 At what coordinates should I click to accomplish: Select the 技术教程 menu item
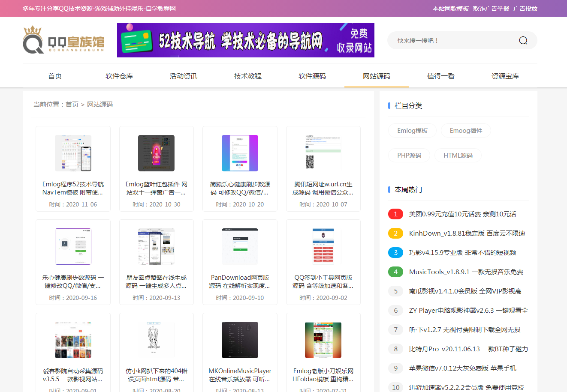(247, 76)
